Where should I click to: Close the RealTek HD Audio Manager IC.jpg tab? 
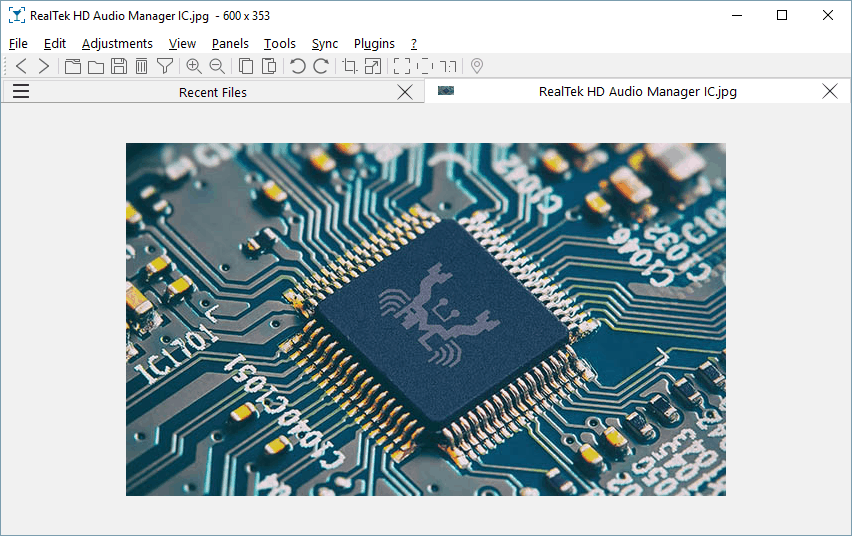coord(830,91)
